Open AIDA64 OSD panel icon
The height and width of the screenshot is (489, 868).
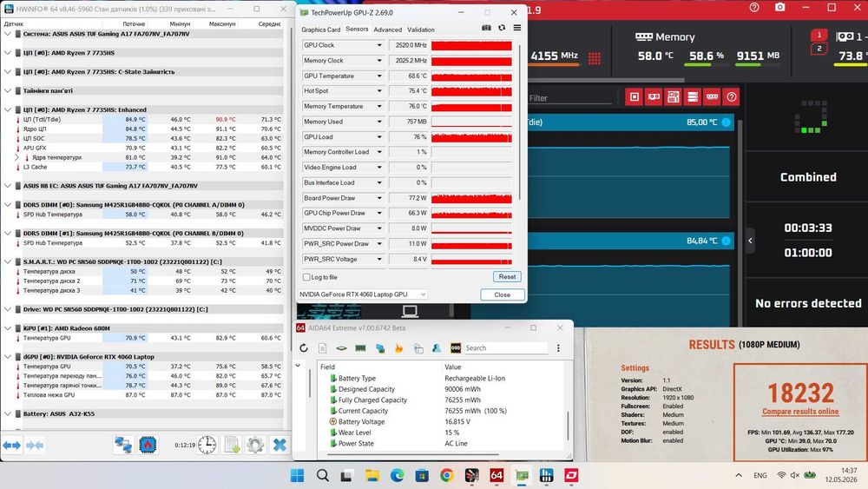[456, 347]
